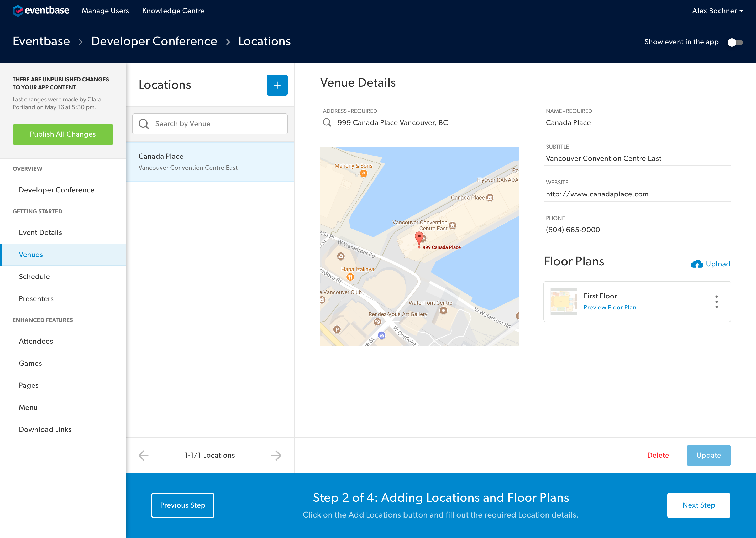
Task: Click First Floor plan thumbnail
Action: (564, 302)
